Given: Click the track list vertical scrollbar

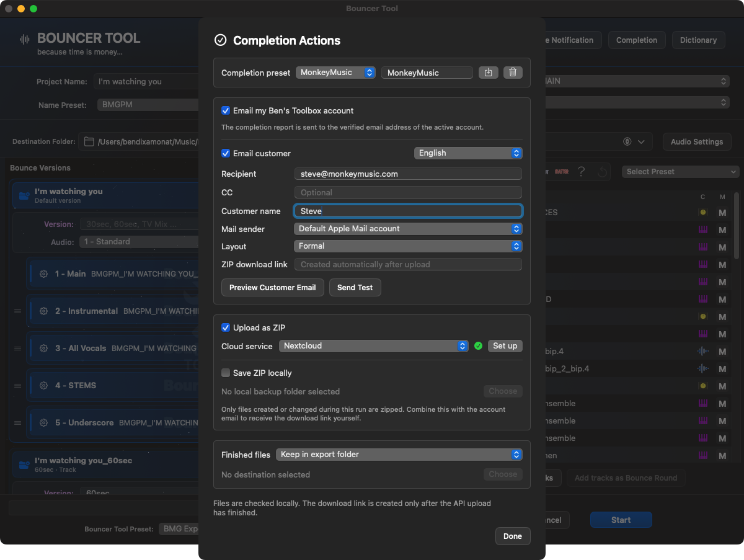Looking at the screenshot, I should [737, 226].
